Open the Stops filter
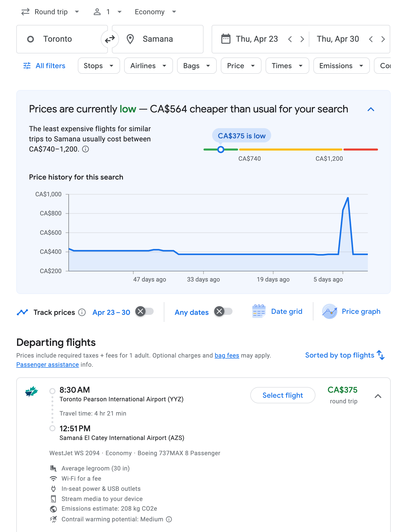Viewport: 407px width, 532px height. pyautogui.click(x=99, y=66)
